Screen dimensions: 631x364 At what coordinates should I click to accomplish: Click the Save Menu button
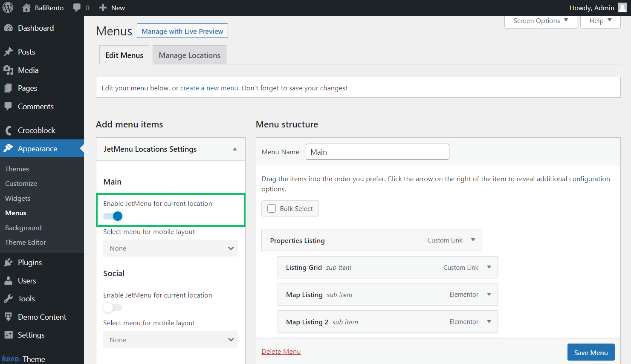tap(591, 352)
